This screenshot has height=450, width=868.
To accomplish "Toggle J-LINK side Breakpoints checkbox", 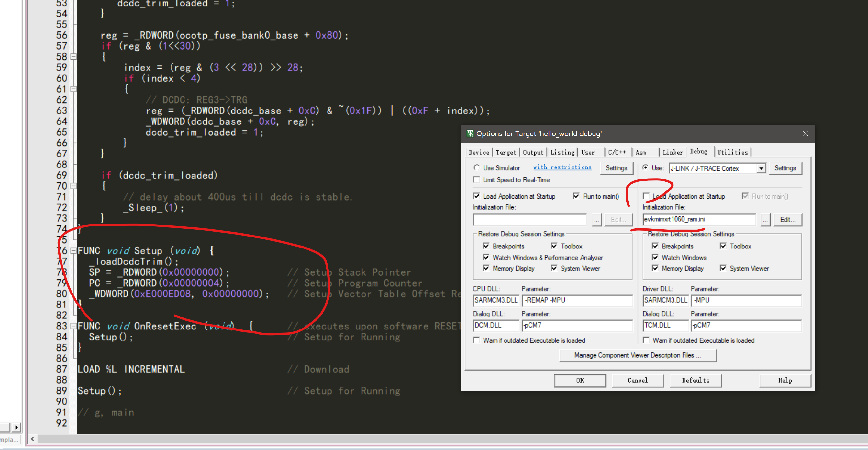I will point(655,246).
